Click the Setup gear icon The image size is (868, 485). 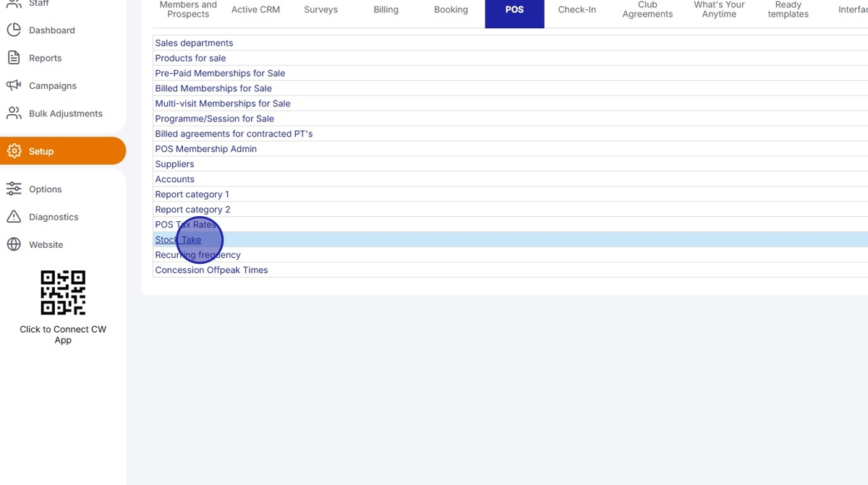(14, 151)
